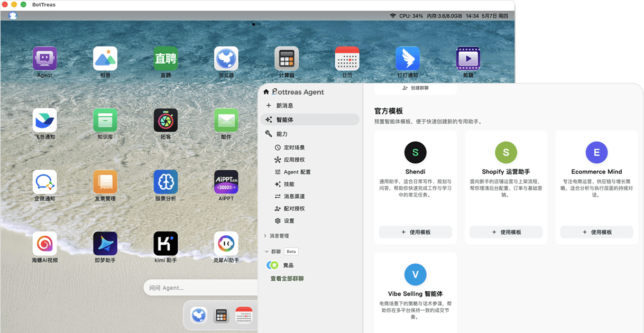
Task: Click the calendar icon in the dock
Action: point(244,316)
